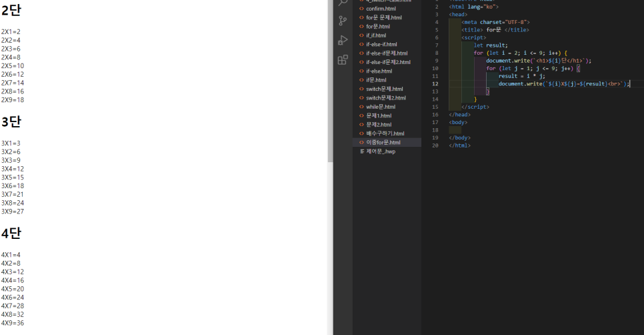
Task: Click the '2단' heading in browser
Action: tap(11, 10)
